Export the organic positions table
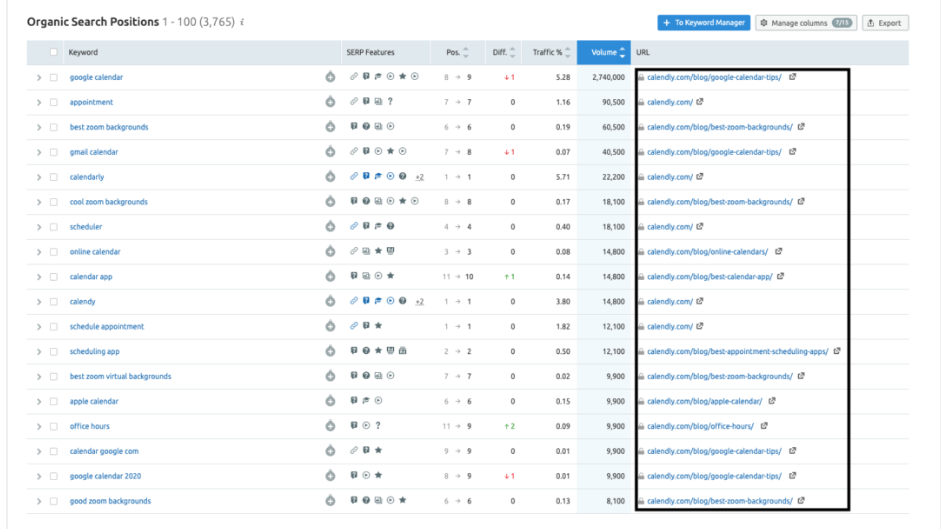The width and height of the screenshot is (941, 529). pos(884,22)
